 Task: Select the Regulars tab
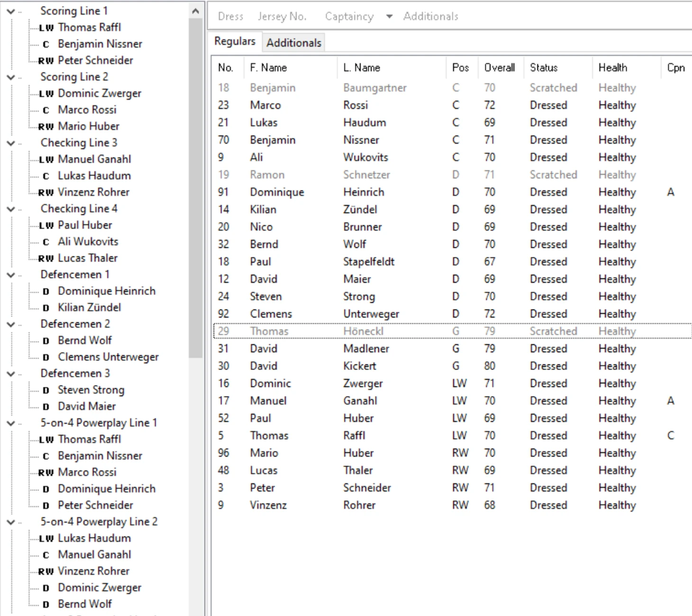click(x=235, y=41)
